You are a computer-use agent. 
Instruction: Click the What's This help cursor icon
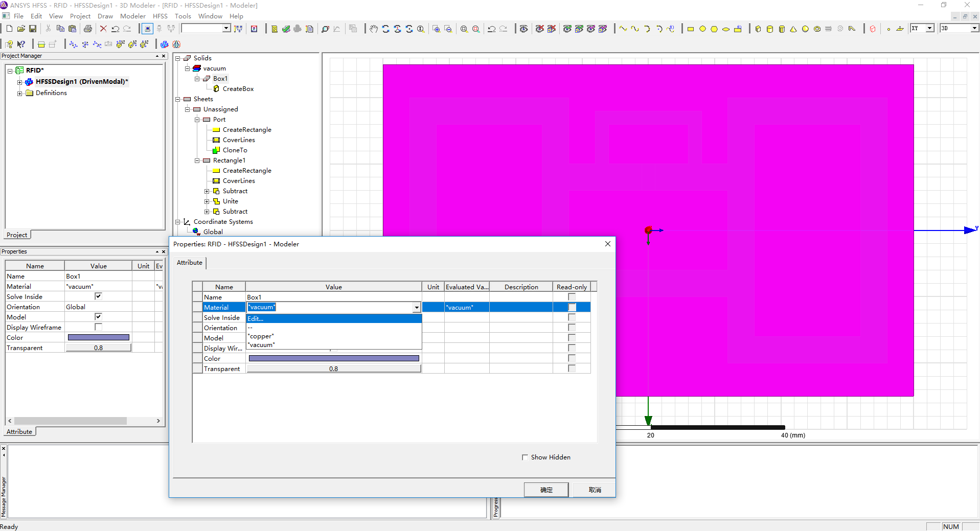[x=21, y=44]
